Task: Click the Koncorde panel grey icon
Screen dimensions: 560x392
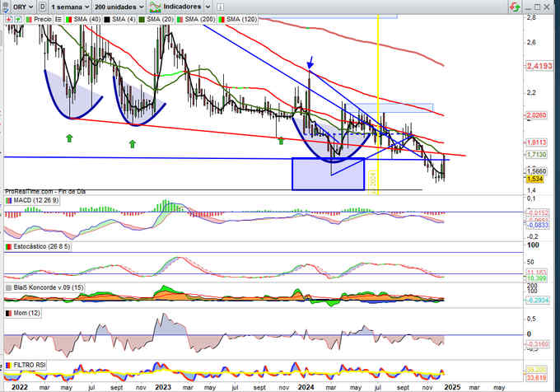Action: tap(8, 287)
